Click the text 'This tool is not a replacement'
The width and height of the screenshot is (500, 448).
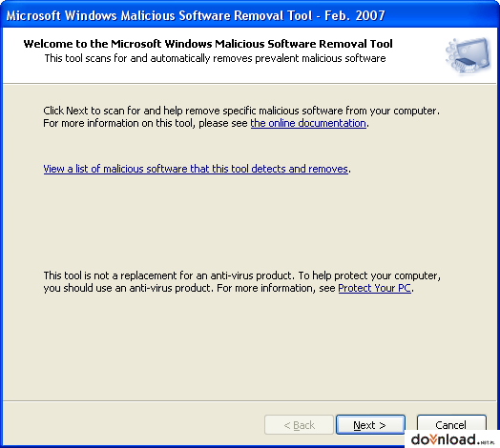[110, 275]
